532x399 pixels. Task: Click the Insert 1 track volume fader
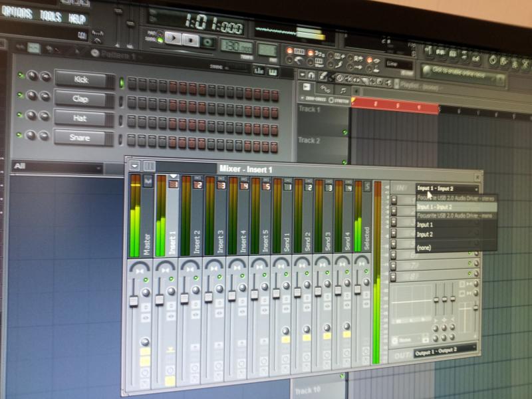[x=159, y=300]
